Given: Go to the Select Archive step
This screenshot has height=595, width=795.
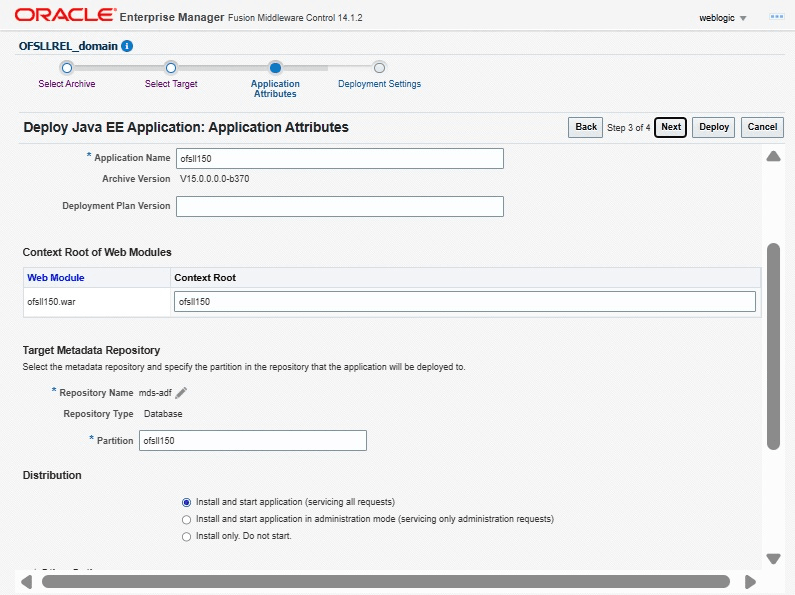Looking at the screenshot, I should (x=66, y=84).
